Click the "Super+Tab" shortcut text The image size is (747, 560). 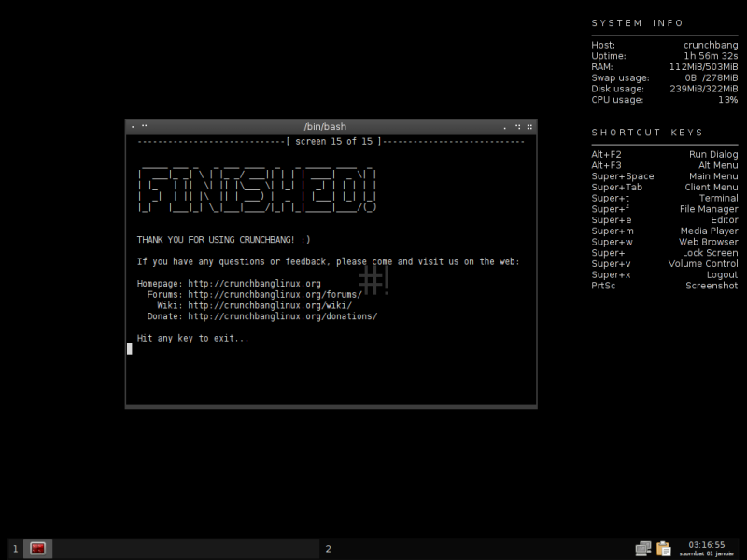click(x=617, y=188)
